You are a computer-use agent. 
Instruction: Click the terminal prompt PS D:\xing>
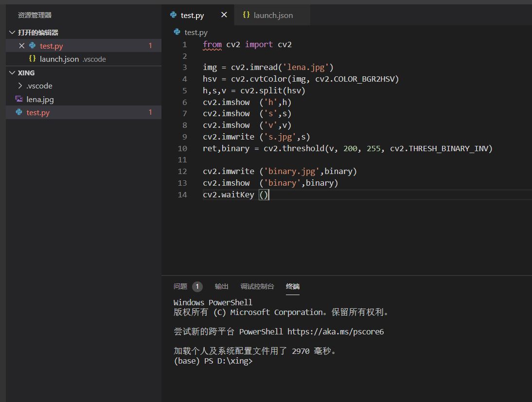pyautogui.click(x=229, y=361)
